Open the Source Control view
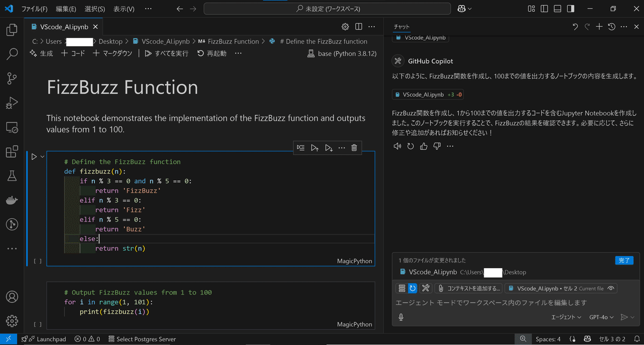Image resolution: width=644 pixels, height=345 pixels. coord(12,78)
